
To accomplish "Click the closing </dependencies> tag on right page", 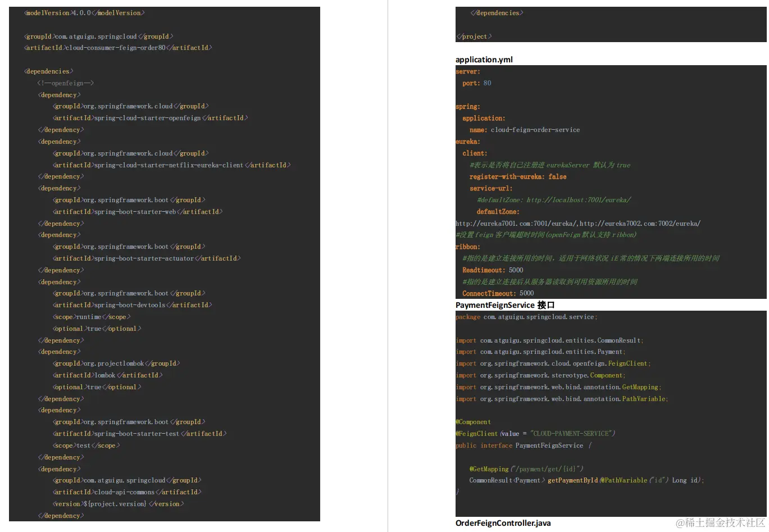I will coord(497,13).
